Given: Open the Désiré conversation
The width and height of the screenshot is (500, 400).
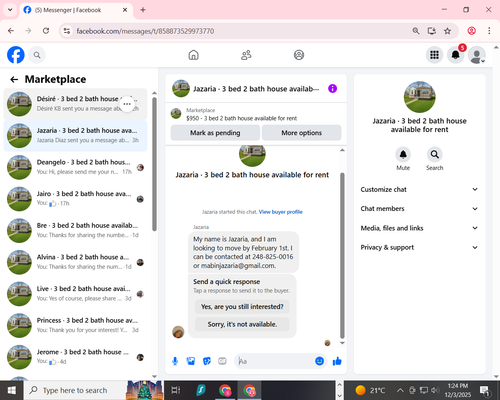Looking at the screenshot, I should tap(75, 104).
